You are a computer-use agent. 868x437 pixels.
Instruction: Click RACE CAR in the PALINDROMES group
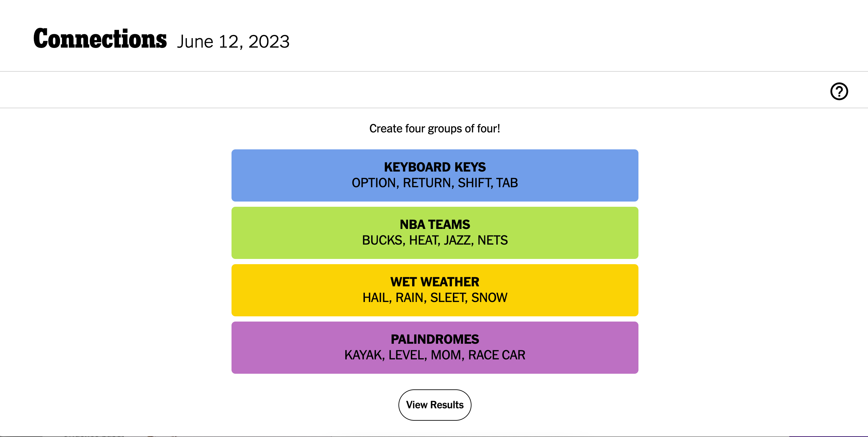[497, 355]
